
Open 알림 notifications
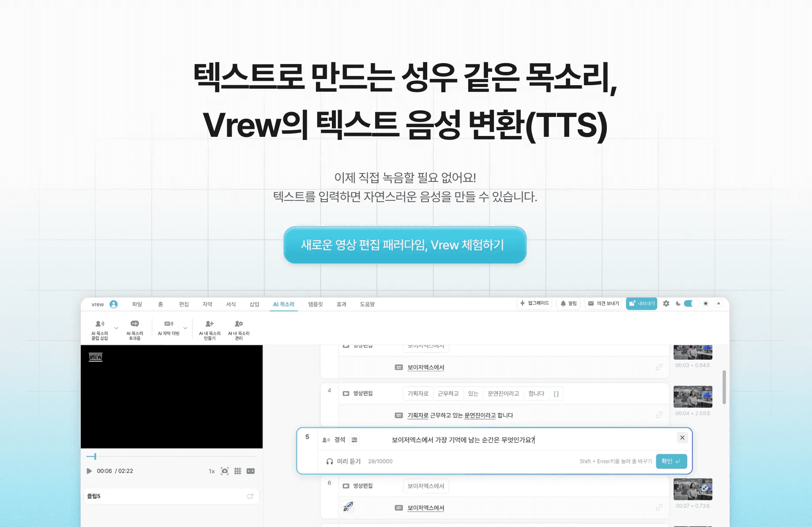coord(568,303)
